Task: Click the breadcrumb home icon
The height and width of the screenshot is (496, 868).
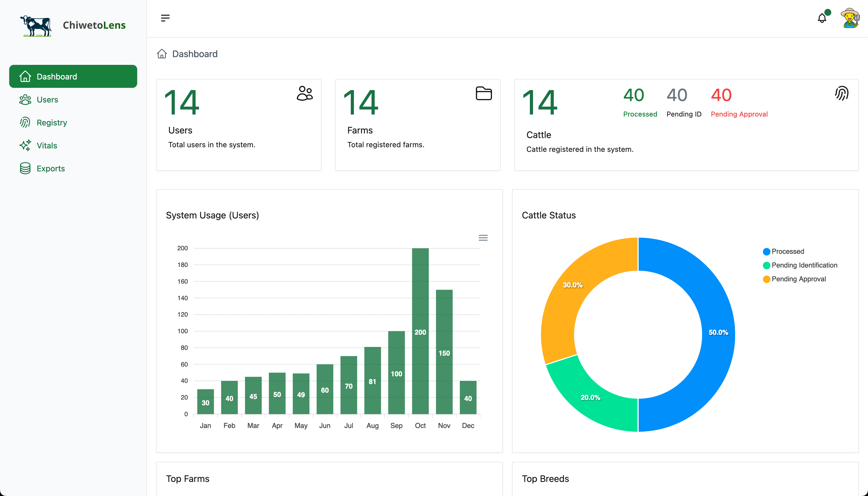Action: pos(162,54)
